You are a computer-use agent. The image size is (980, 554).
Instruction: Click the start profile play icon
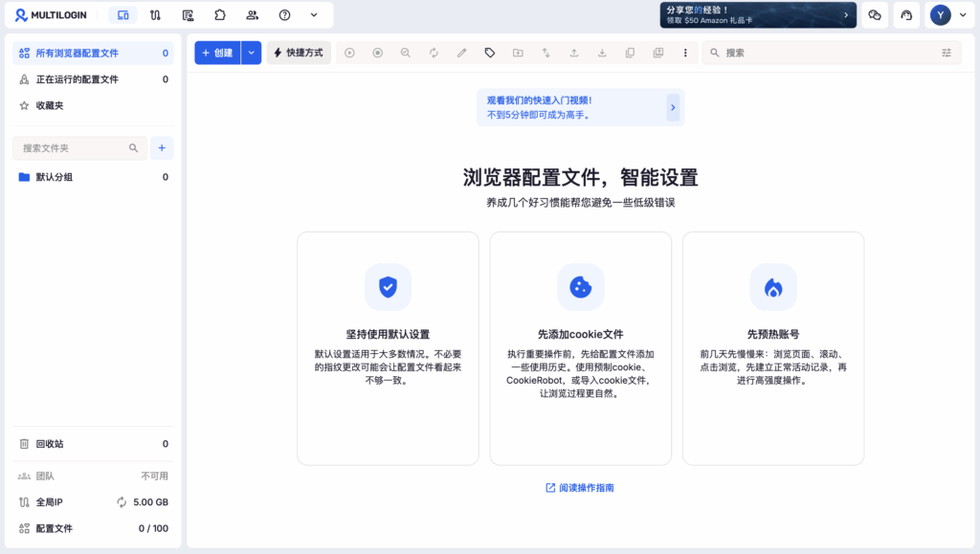[x=349, y=53]
